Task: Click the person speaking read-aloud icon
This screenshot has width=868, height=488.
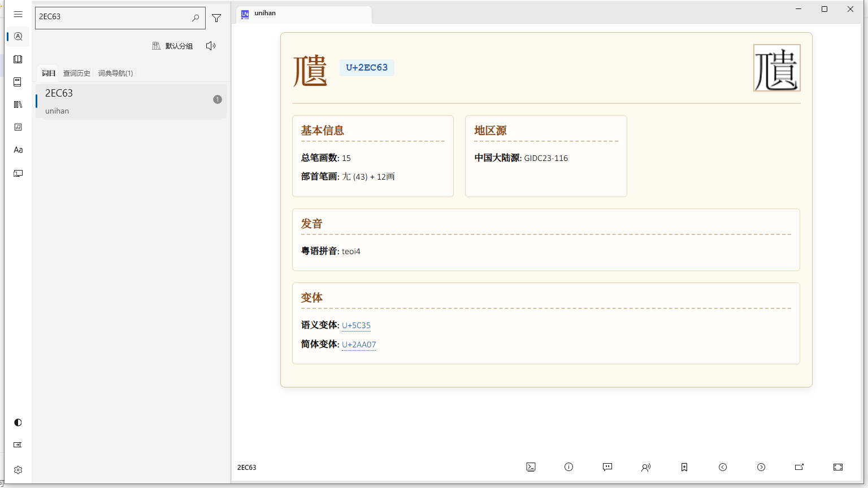Action: pos(646,467)
